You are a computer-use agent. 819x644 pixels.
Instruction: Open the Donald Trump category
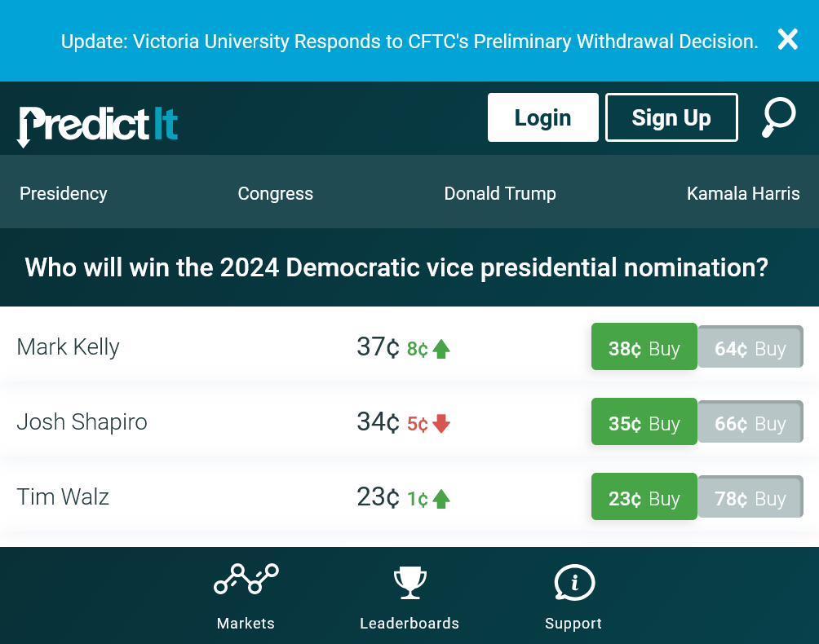pos(500,193)
